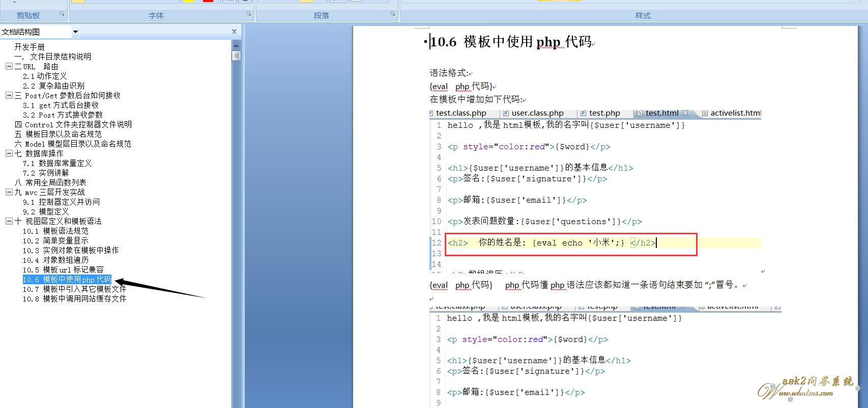
Task: Select the selected 10.6 模板中使用php代码 outline entry
Action: (x=67, y=279)
